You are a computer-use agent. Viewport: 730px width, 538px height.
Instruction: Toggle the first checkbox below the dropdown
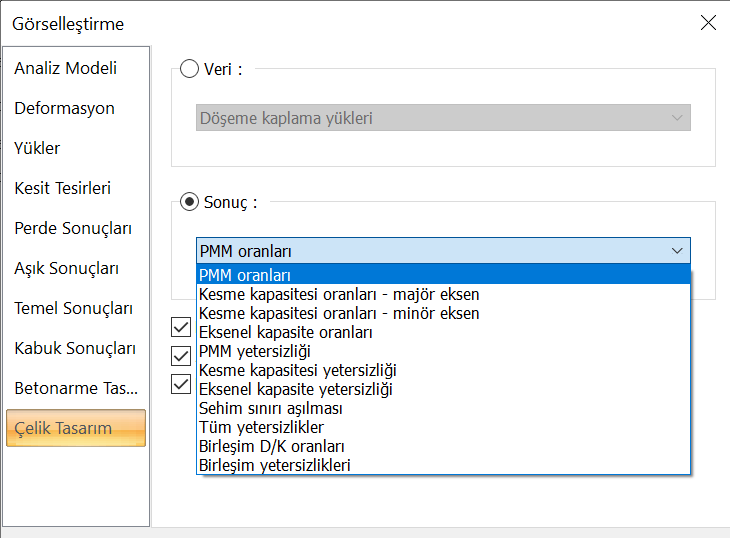(x=181, y=326)
